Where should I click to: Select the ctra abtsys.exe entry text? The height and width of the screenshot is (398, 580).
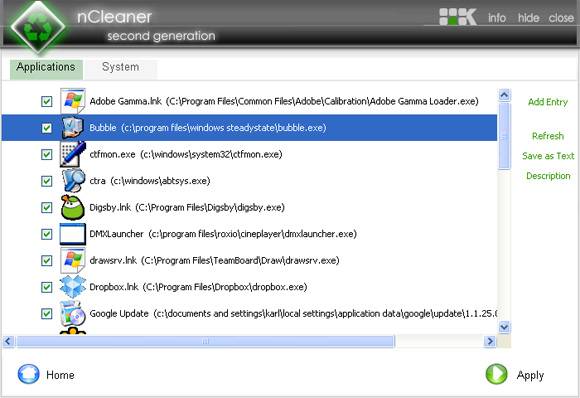[x=150, y=181]
